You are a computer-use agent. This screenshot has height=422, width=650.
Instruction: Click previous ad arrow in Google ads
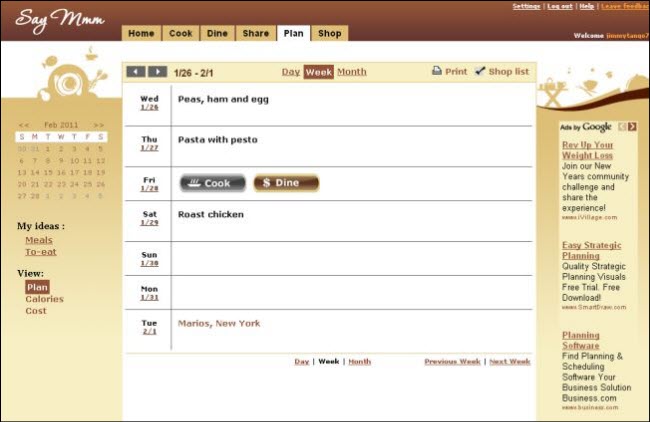click(622, 127)
